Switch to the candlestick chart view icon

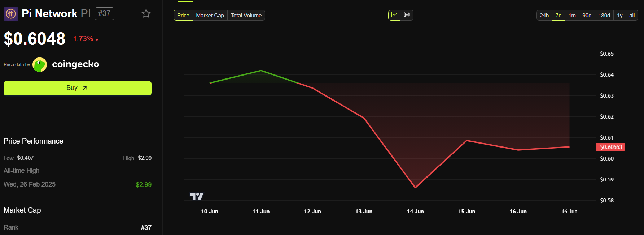[407, 15]
